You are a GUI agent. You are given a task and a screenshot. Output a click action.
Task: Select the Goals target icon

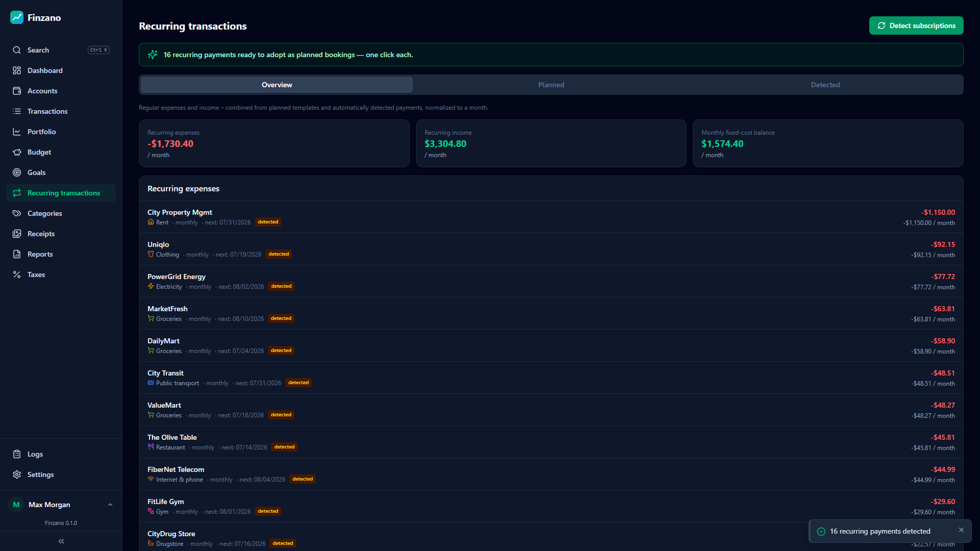tap(17, 172)
